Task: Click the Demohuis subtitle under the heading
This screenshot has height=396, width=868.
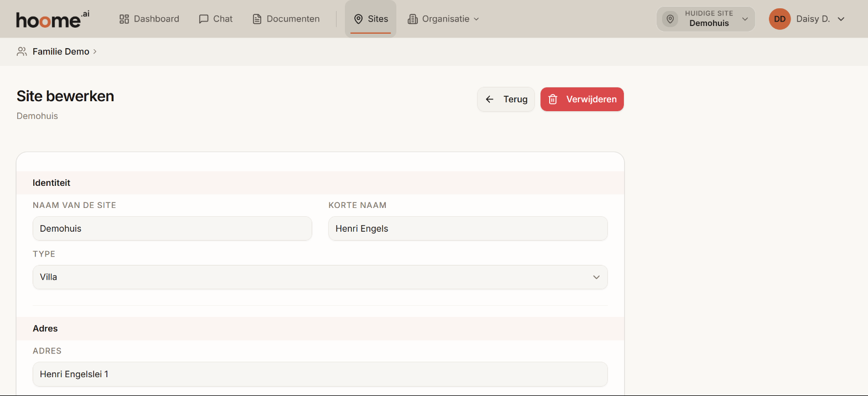Action: pyautogui.click(x=37, y=116)
